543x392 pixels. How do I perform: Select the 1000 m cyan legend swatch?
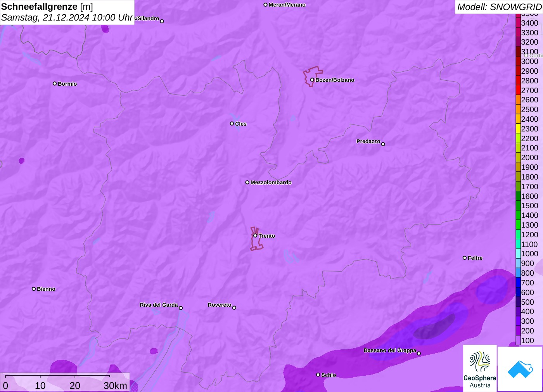[x=518, y=254]
